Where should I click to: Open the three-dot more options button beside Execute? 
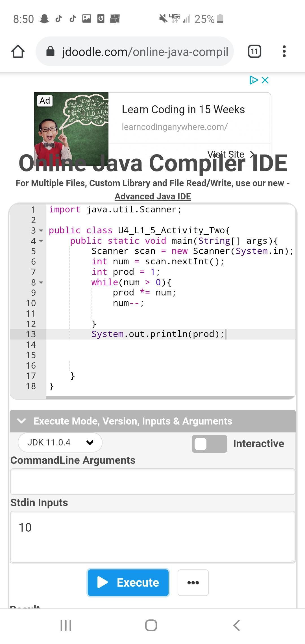[193, 582]
